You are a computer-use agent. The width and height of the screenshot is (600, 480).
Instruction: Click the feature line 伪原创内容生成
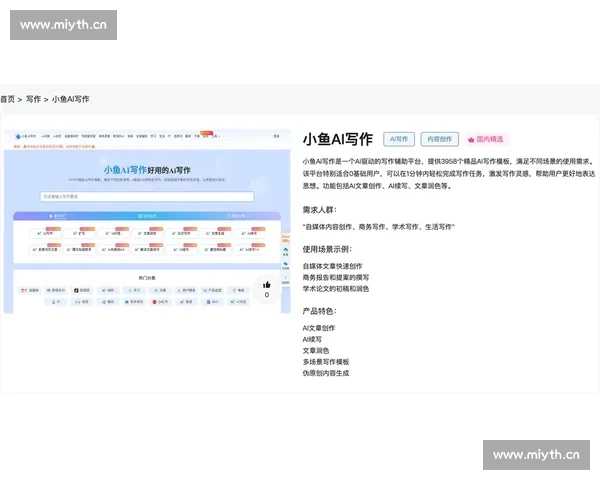click(326, 373)
